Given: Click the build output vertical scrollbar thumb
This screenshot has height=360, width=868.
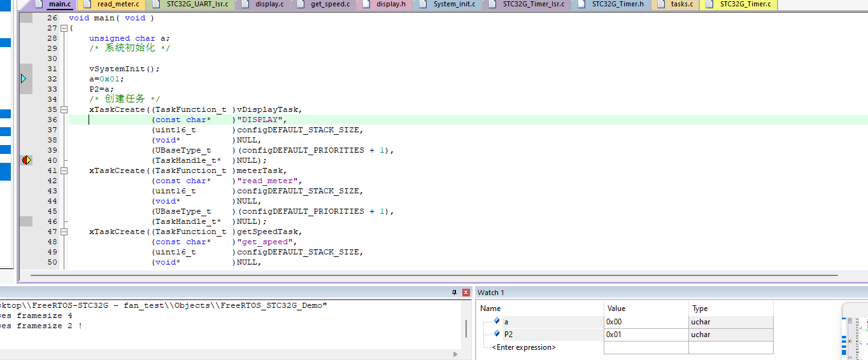Looking at the screenshot, I should click(x=466, y=329).
